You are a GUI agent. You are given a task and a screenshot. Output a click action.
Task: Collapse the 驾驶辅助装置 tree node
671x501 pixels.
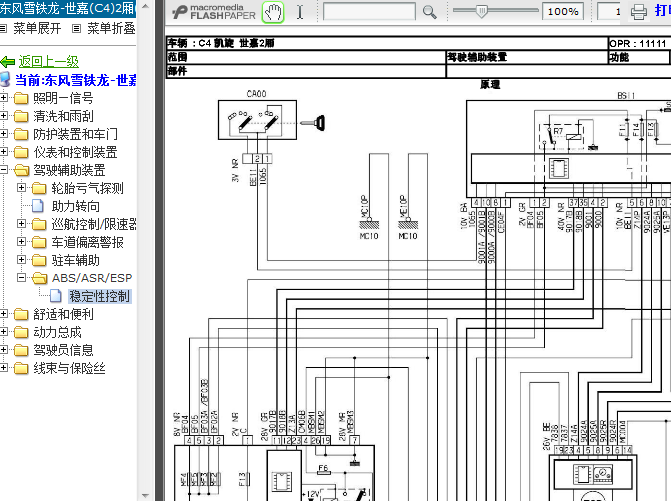(x=3, y=170)
